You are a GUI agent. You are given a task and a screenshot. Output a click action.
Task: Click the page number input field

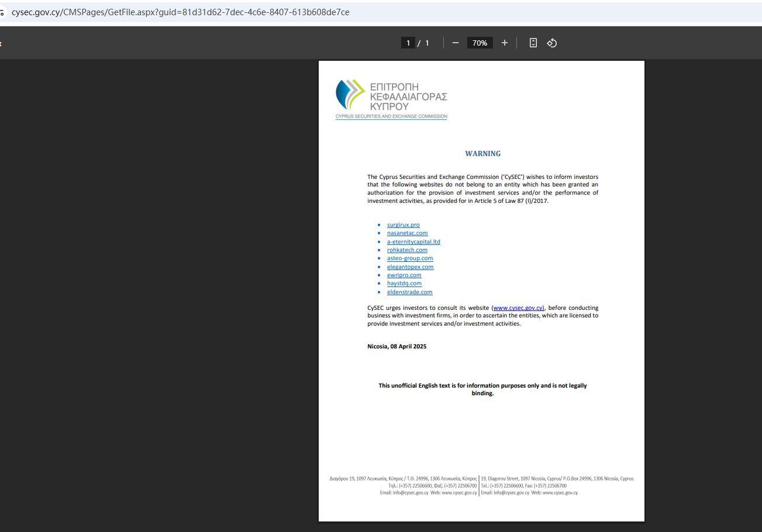(408, 43)
